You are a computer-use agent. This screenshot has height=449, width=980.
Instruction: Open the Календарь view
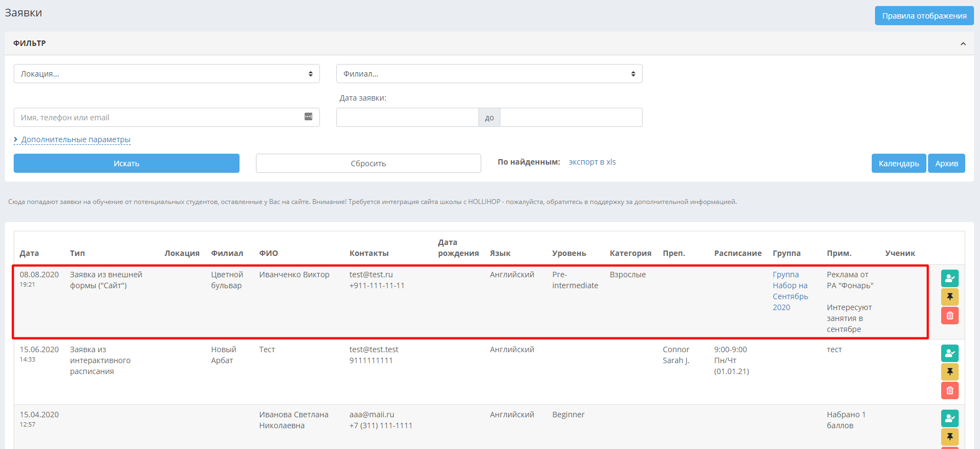(899, 163)
